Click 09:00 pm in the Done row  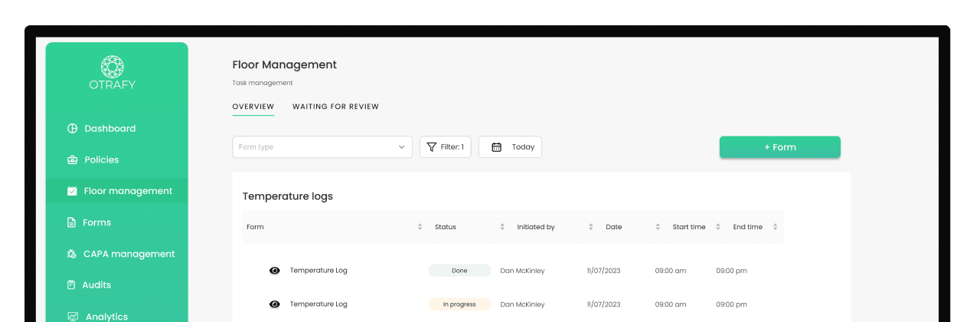coord(731,271)
